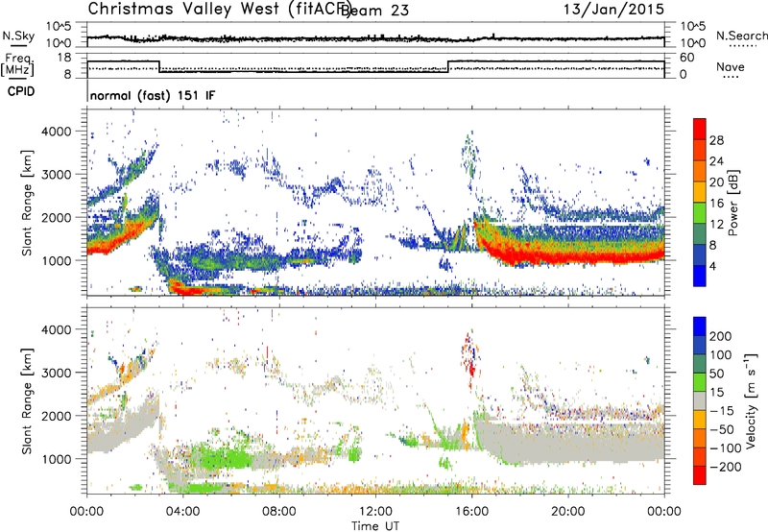
Task: Click the "Time UT" axis label
Action: 375,526
